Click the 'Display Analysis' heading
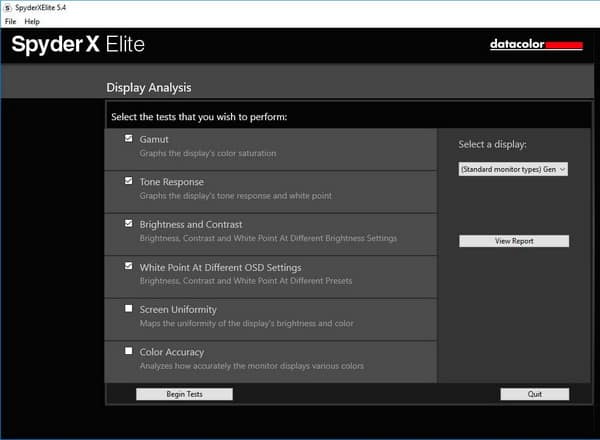Image resolution: width=600 pixels, height=440 pixels. (149, 88)
